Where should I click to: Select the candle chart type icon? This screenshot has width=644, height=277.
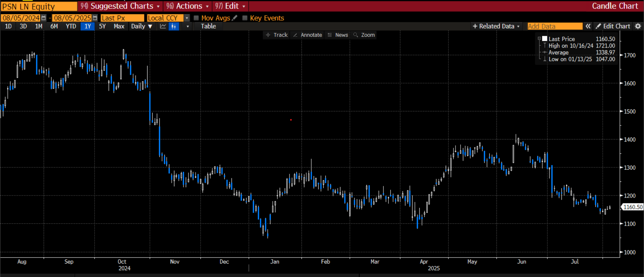[173, 26]
